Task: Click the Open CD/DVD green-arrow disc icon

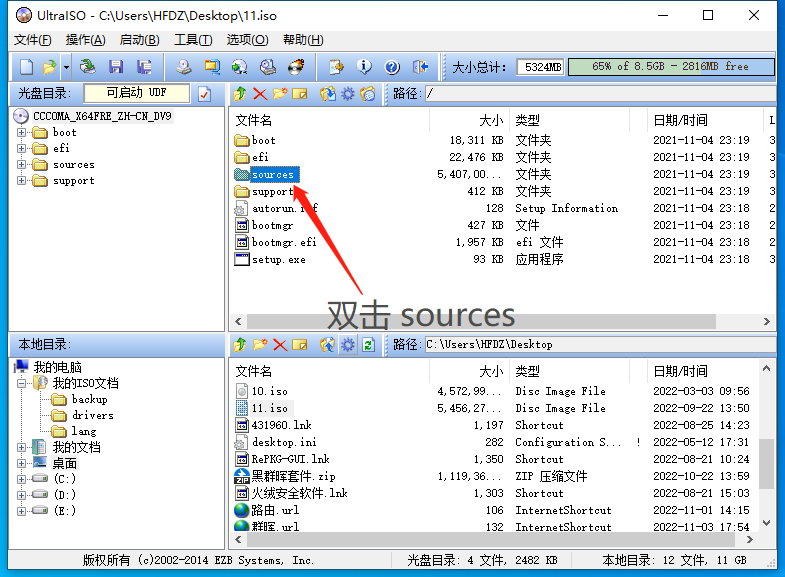Action: click(88, 67)
